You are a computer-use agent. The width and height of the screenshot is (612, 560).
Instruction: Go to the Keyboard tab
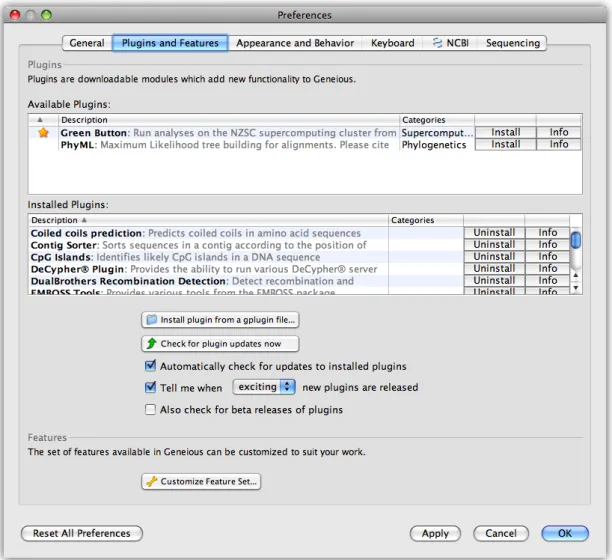tap(392, 43)
